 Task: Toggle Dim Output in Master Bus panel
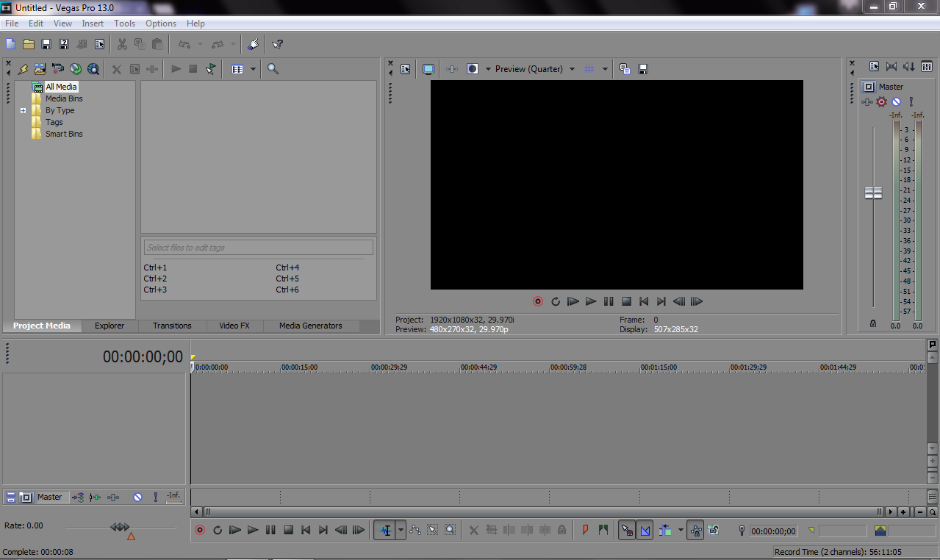(x=909, y=66)
